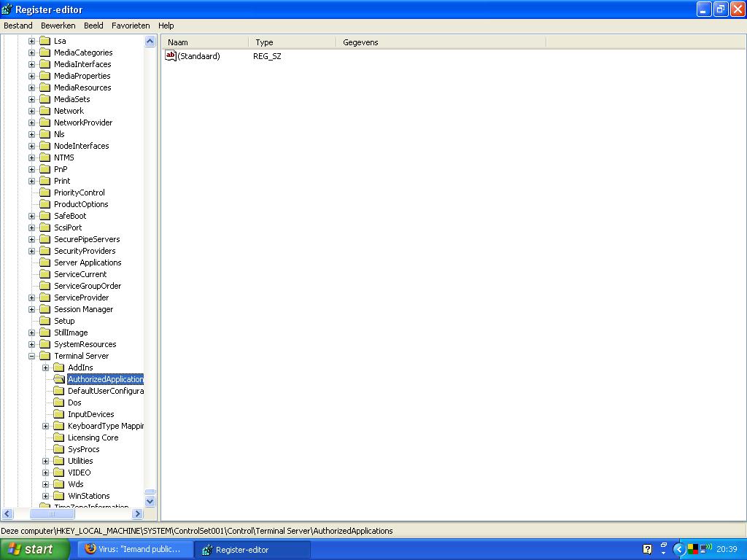The height and width of the screenshot is (560, 747).
Task: Select the ScsiPort key
Action: [68, 227]
